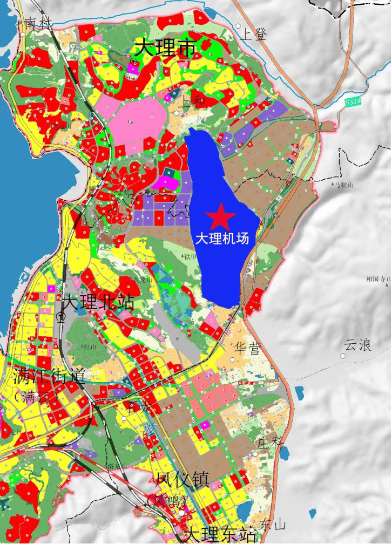Select the 华营 place label
This screenshot has height=544, width=392.
pyautogui.click(x=247, y=348)
